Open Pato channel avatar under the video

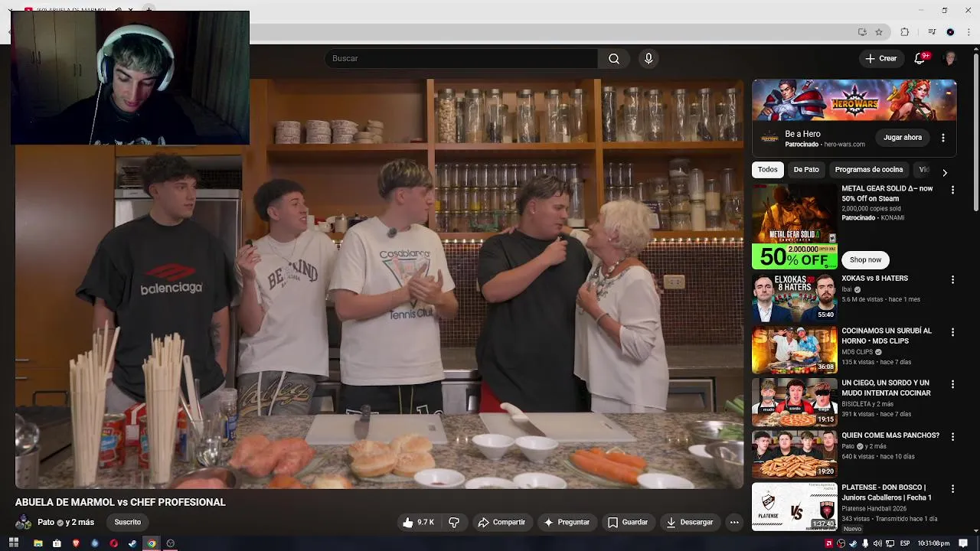[24, 523]
